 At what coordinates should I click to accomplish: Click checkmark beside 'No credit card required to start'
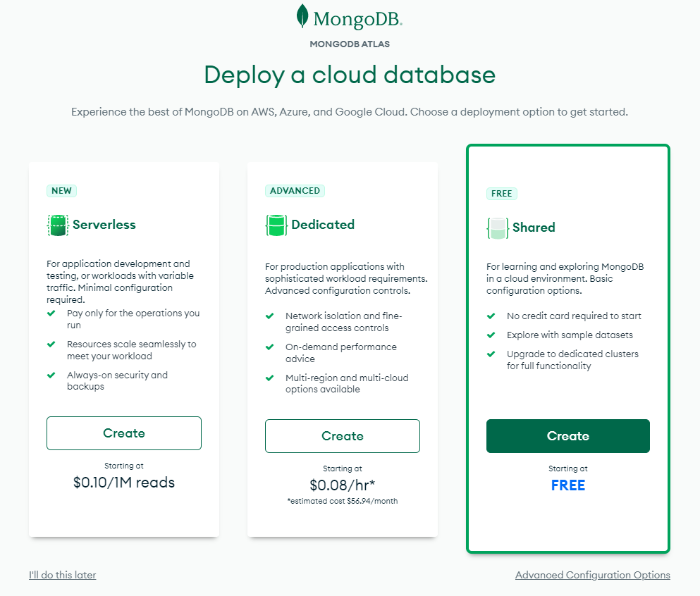(x=491, y=316)
